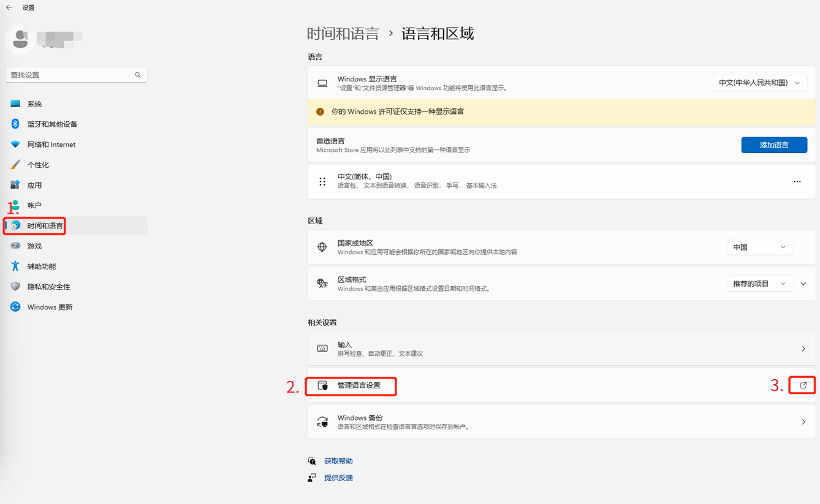Select 网络和 Internet in the sidebar
The width and height of the screenshot is (820, 504).
76,145
